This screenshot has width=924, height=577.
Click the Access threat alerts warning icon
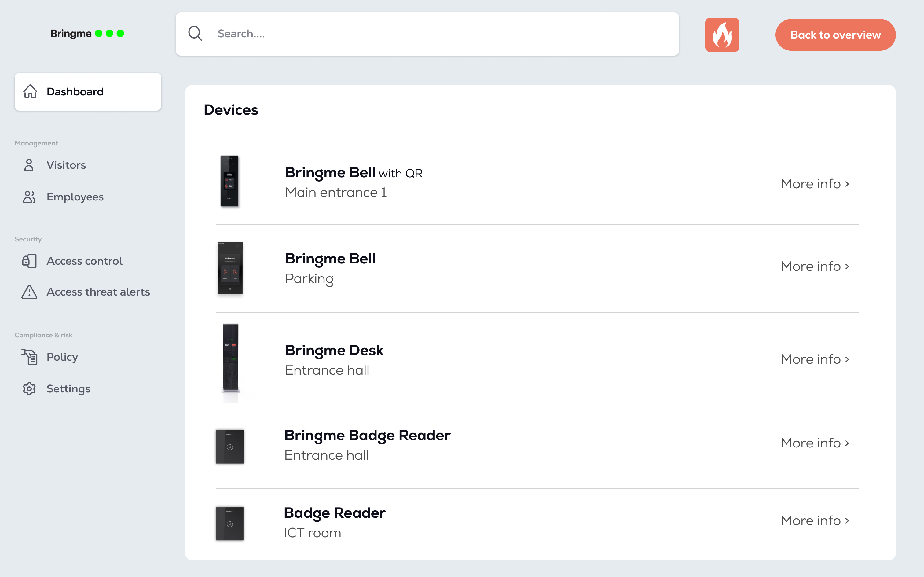coord(29,292)
